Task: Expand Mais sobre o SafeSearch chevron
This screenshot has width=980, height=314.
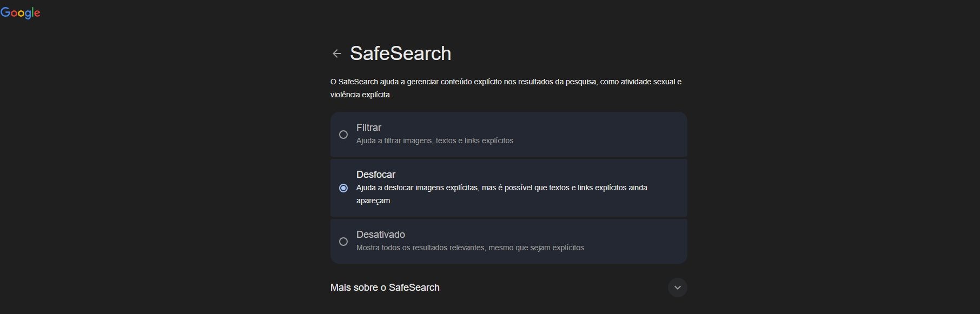Action: [x=678, y=288]
